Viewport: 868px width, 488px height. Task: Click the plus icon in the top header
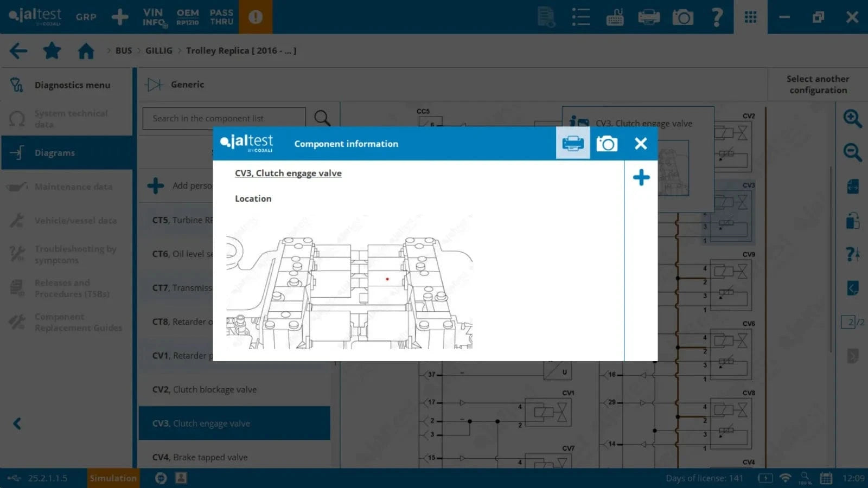[120, 17]
